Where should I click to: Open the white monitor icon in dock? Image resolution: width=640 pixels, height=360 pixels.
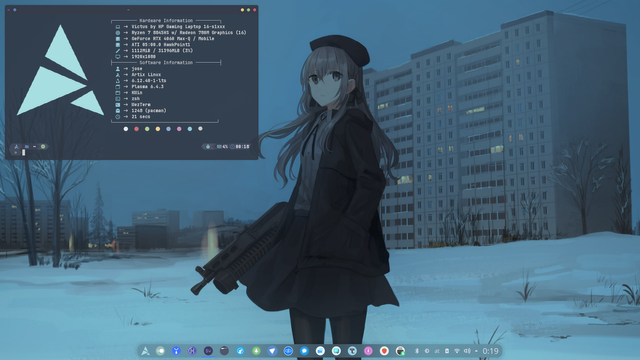coord(336,351)
